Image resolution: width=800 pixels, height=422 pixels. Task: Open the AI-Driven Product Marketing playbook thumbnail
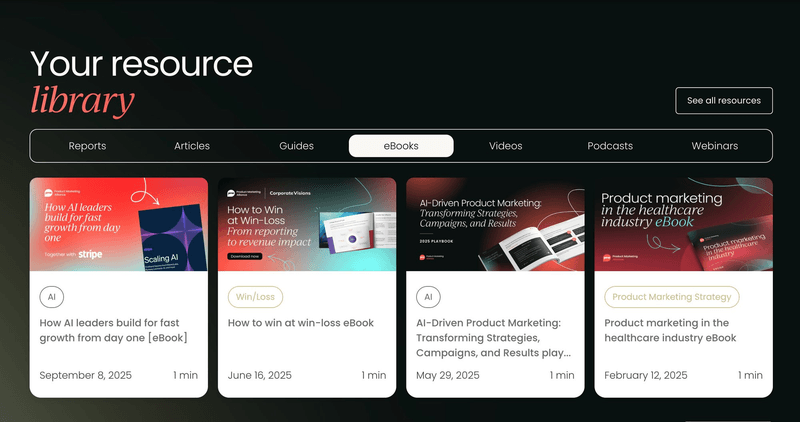(495, 224)
